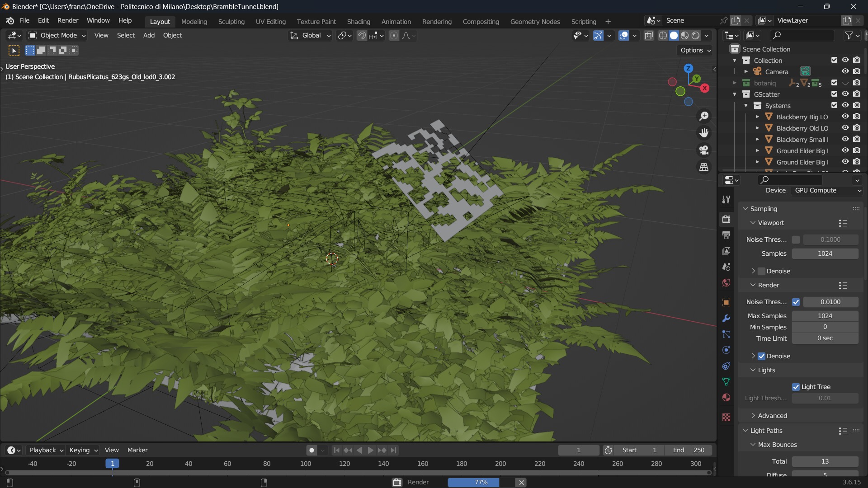868x488 pixels.
Task: Open Device GPU Compute dropdown
Action: pyautogui.click(x=827, y=190)
